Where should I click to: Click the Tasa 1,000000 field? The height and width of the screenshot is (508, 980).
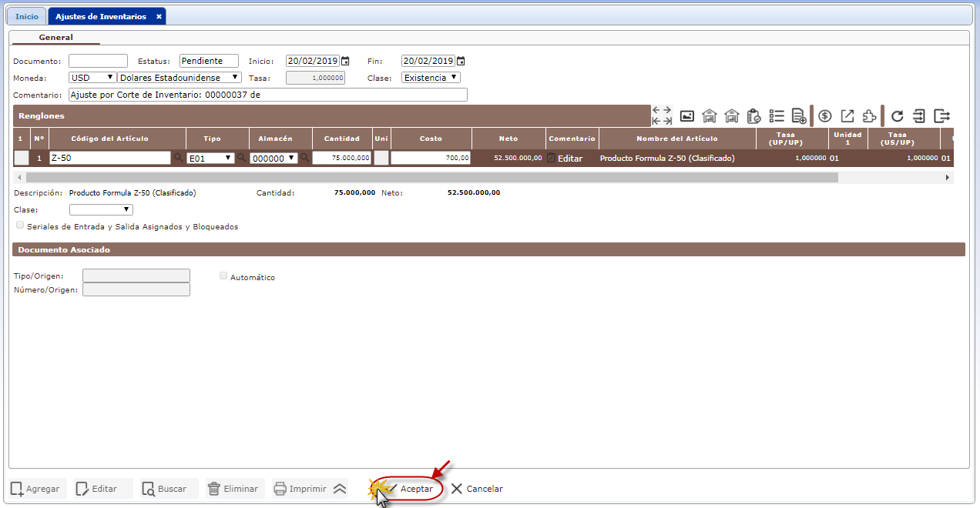(315, 78)
